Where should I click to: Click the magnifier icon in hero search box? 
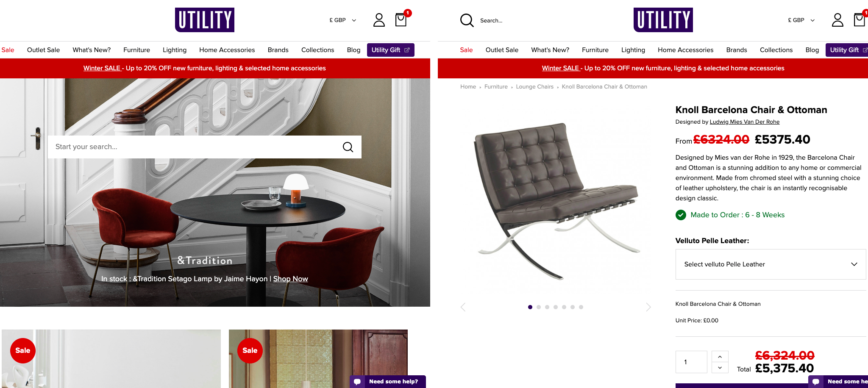click(348, 147)
